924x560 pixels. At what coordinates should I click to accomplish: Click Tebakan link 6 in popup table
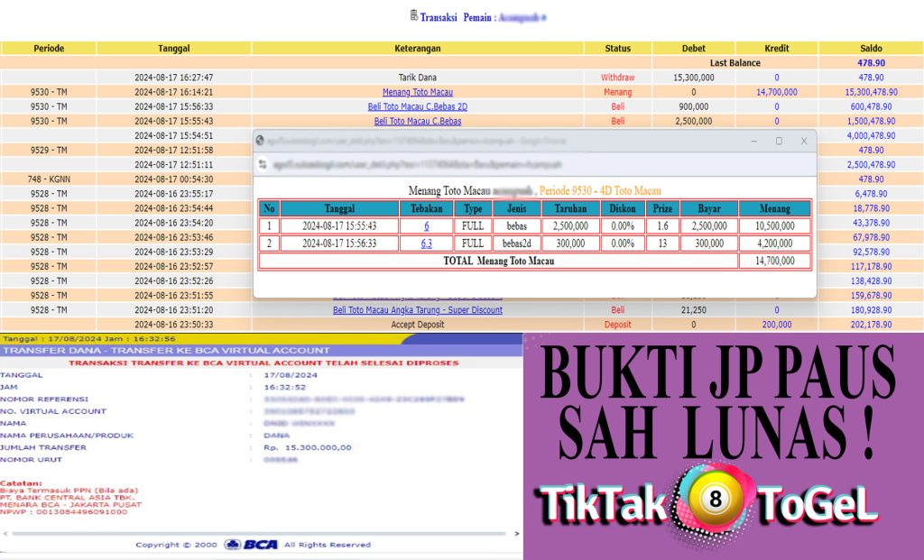tap(426, 226)
